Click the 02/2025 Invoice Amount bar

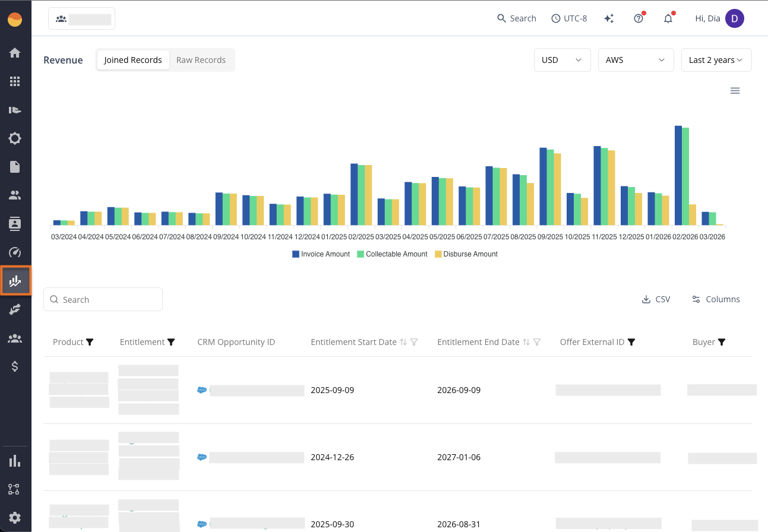coord(353,194)
